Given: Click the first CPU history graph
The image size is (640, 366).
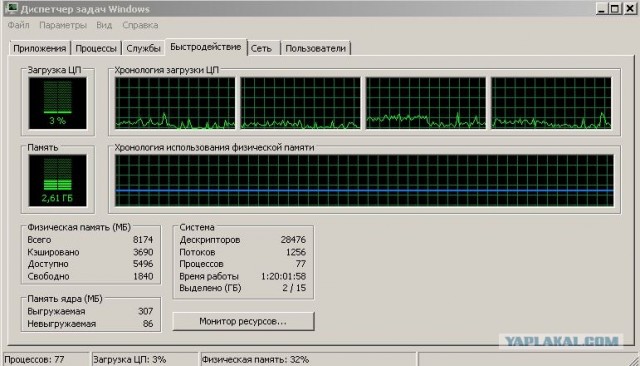Looking at the screenshot, I should point(175,103).
